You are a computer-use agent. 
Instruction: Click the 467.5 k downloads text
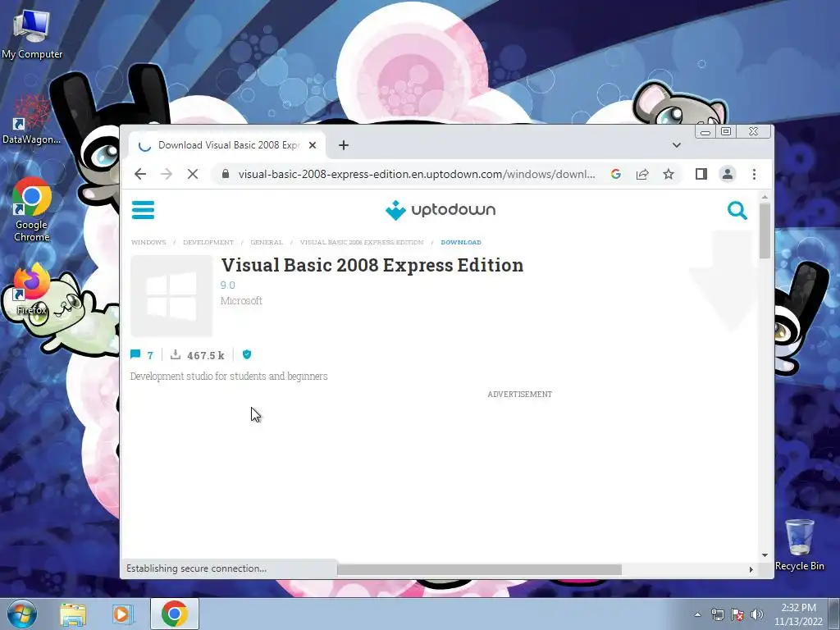point(206,355)
